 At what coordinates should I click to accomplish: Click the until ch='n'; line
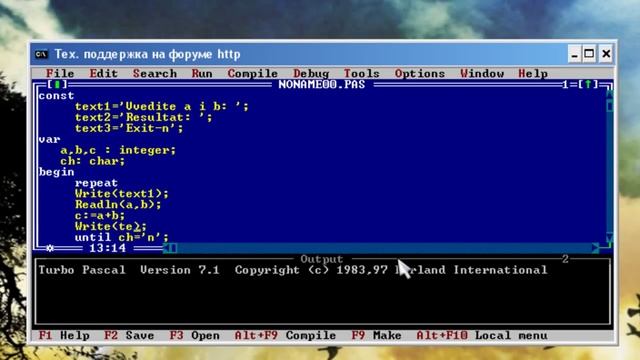122,237
